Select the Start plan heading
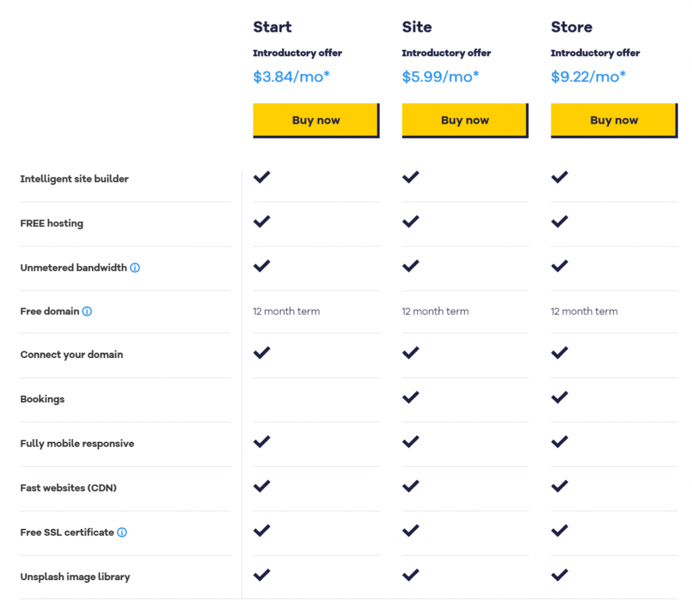The width and height of the screenshot is (692, 616). (x=272, y=27)
